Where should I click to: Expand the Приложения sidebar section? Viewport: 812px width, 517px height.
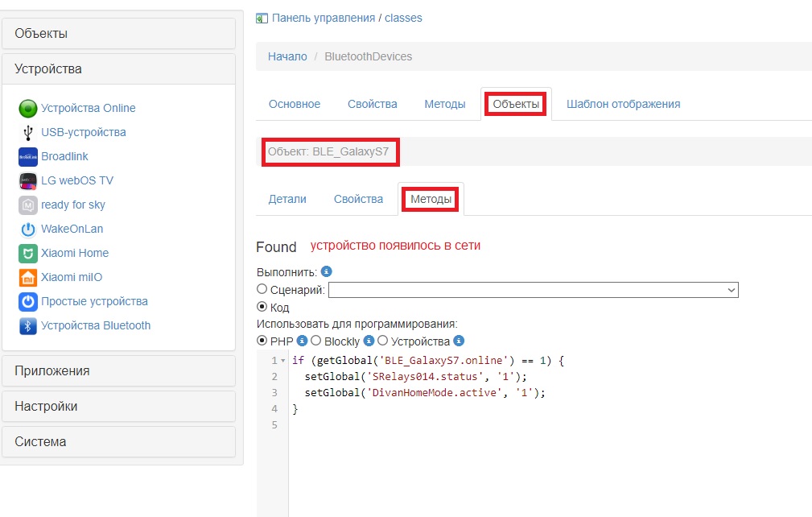point(118,371)
